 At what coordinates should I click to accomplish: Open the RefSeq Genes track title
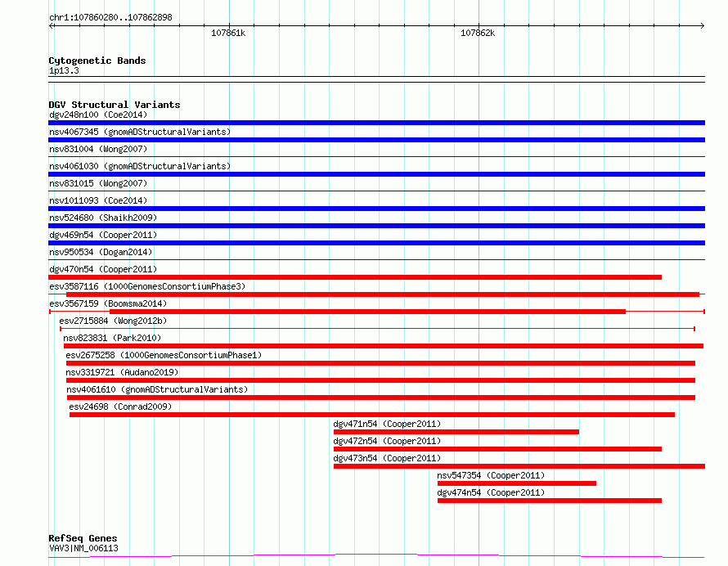(83, 538)
